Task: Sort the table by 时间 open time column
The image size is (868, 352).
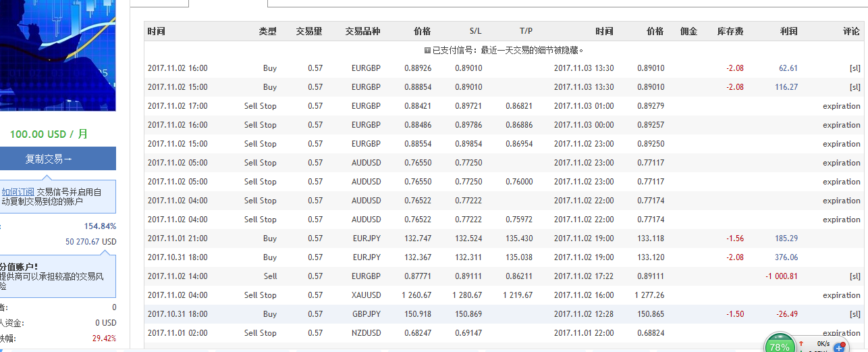Action: point(157,31)
